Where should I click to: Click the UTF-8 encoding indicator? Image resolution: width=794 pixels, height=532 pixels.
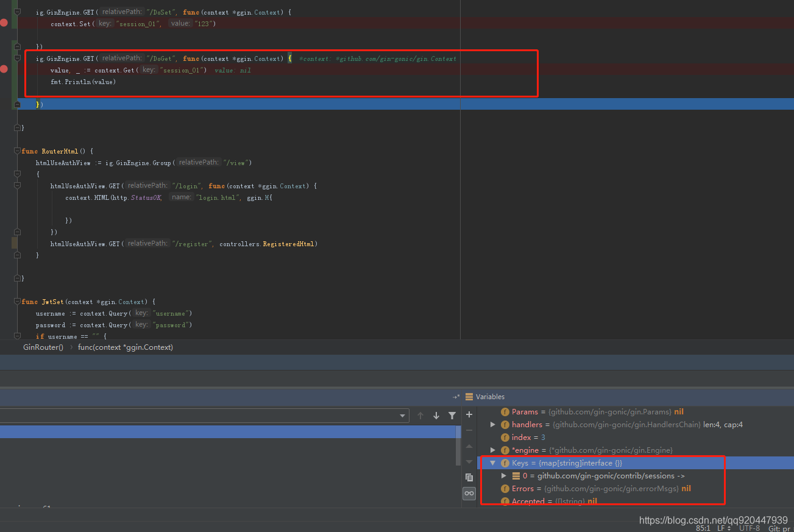[750, 528]
